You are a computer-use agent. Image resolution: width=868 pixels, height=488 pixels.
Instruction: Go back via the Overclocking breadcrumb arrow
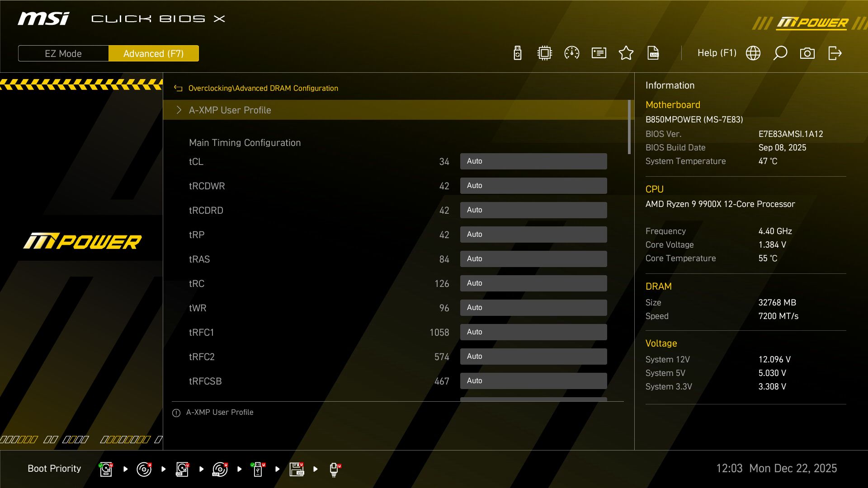[x=178, y=88]
